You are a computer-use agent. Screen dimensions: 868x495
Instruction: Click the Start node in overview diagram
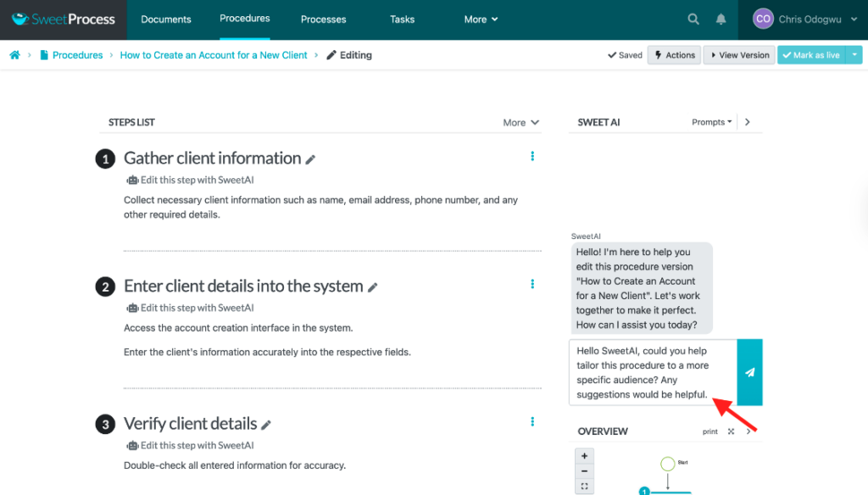pos(668,464)
